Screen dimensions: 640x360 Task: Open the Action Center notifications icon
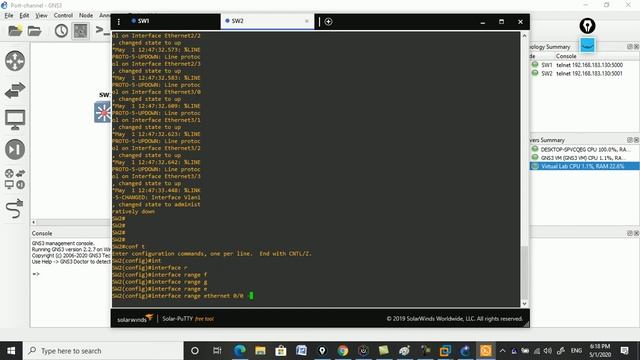coord(624,351)
